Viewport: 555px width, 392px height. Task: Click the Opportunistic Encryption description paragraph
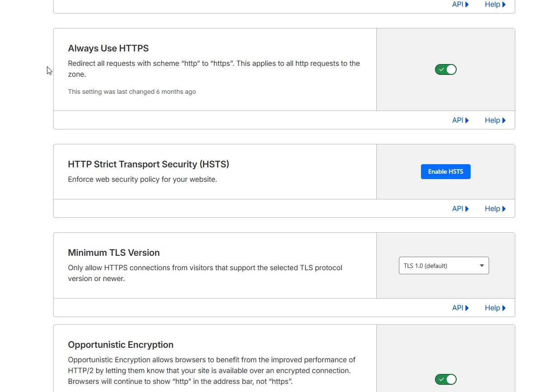[x=211, y=370]
